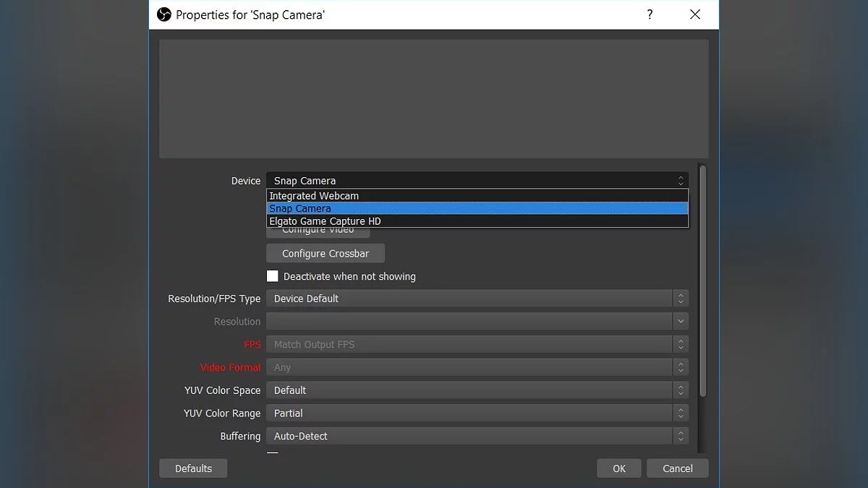Viewport: 868px width, 488px height.
Task: Expand the Video Format dropdown
Action: click(x=477, y=367)
